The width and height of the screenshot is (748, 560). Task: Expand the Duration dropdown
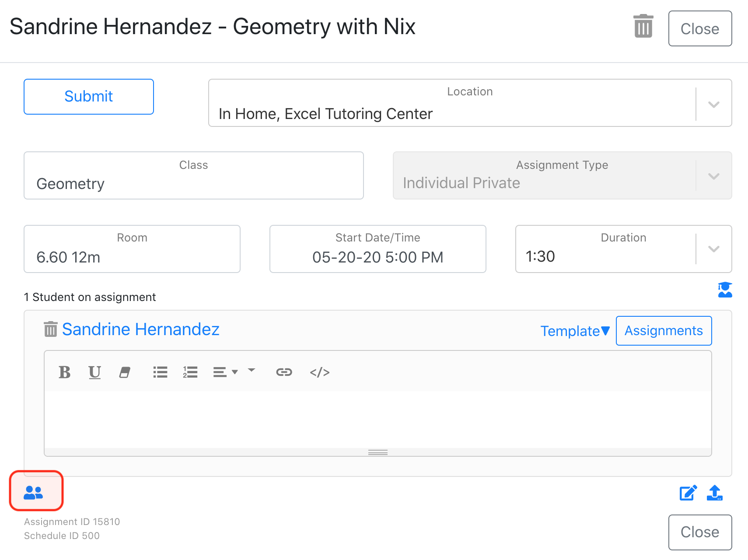(x=623, y=249)
